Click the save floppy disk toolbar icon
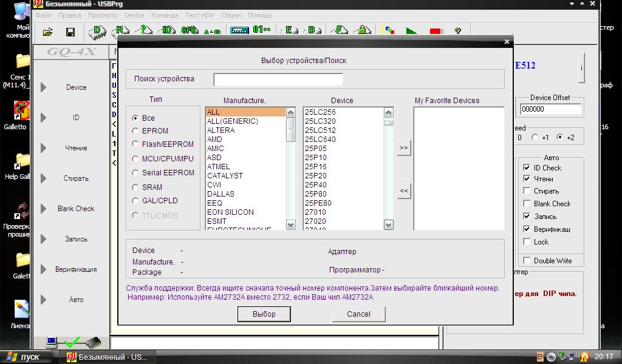Image resolution: width=622 pixels, height=364 pixels. [70, 32]
